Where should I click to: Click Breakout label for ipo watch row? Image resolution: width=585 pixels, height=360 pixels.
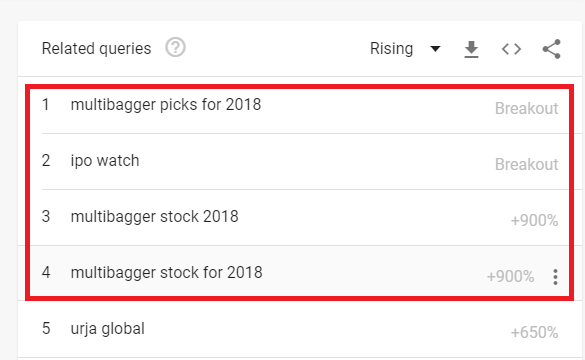pos(526,165)
